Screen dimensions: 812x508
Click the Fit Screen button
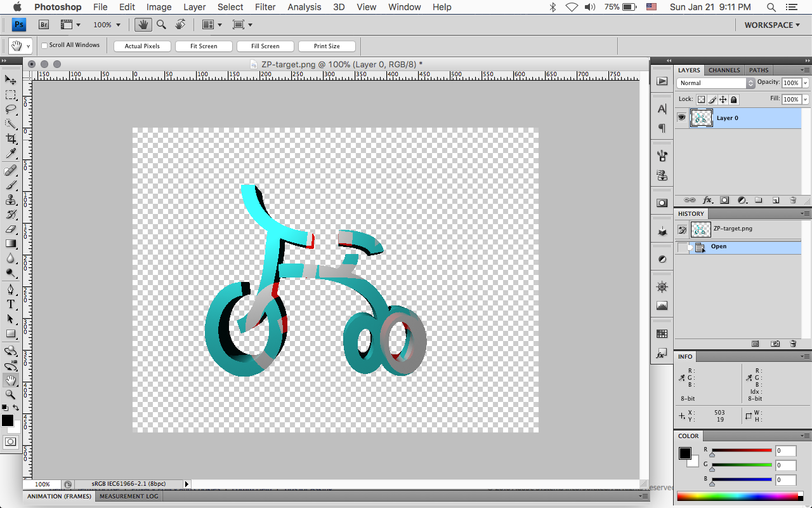[204, 46]
